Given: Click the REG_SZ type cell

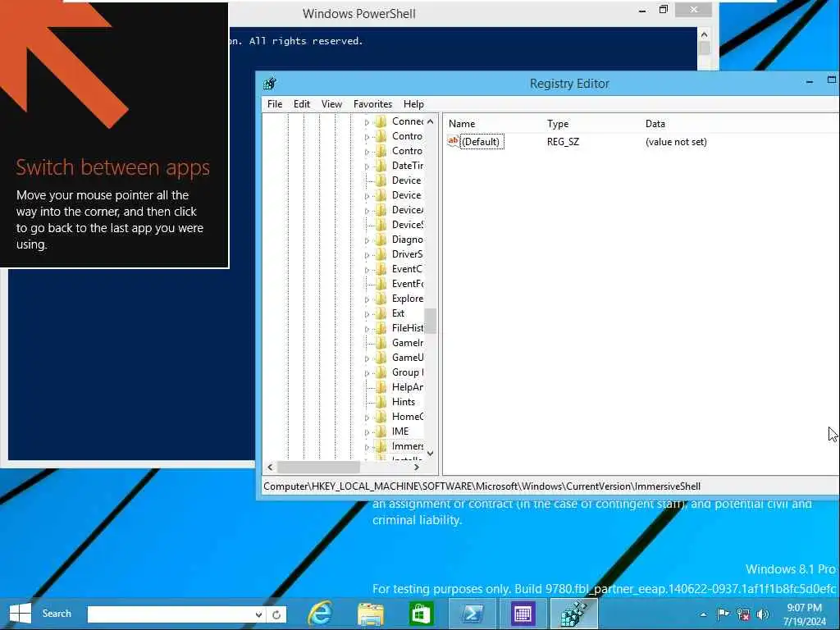Looking at the screenshot, I should pos(563,142).
